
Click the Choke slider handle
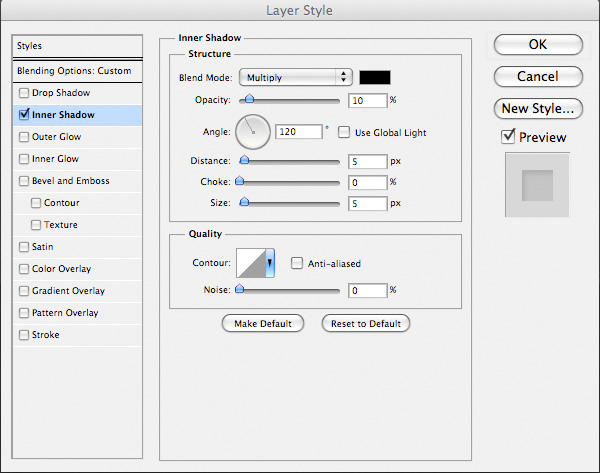(240, 181)
